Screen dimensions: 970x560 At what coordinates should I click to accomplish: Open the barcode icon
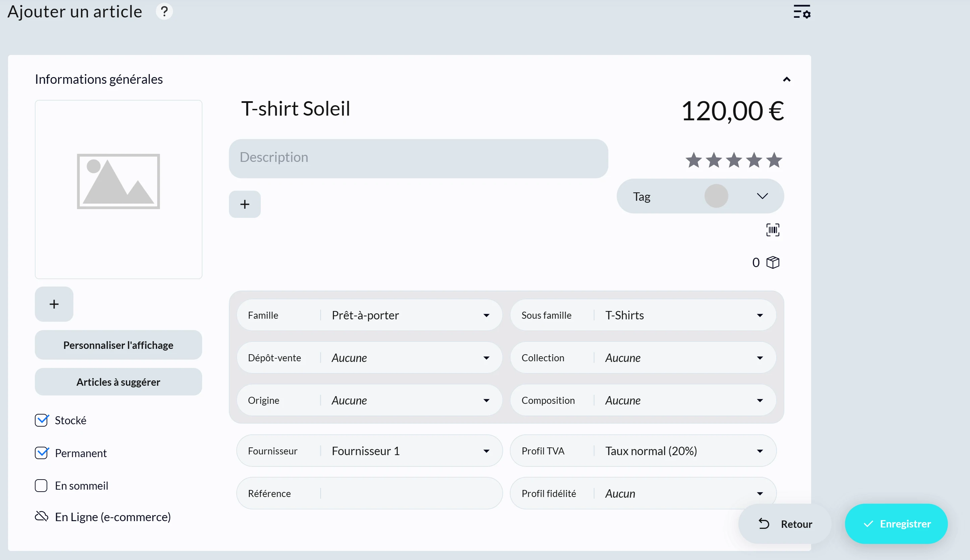[x=773, y=230]
